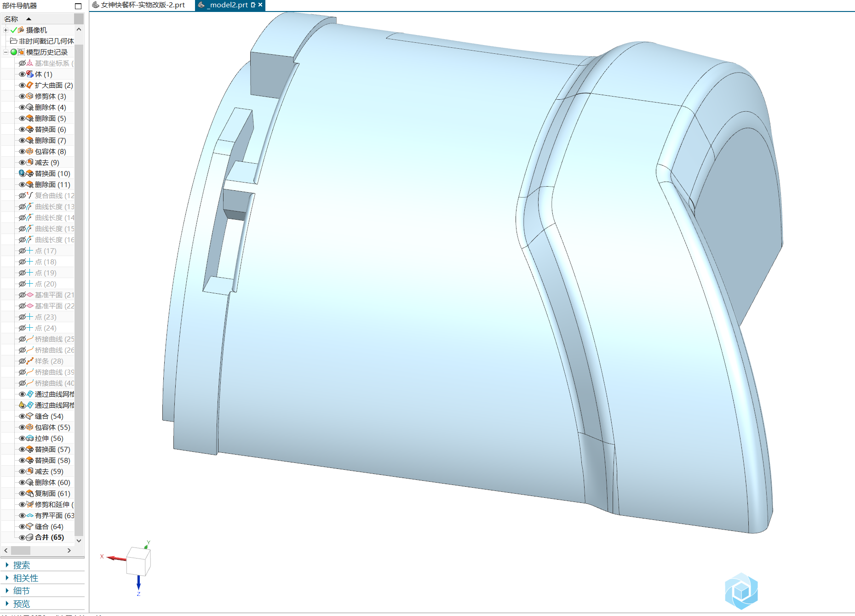The width and height of the screenshot is (855, 616).
Task: Click the navigator scroll up arrow
Action: (x=79, y=29)
